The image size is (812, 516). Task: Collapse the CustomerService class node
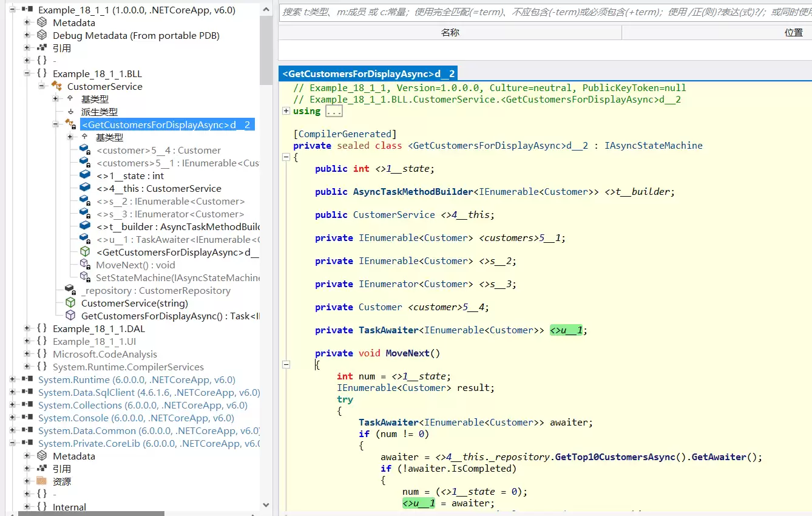pyautogui.click(x=41, y=86)
